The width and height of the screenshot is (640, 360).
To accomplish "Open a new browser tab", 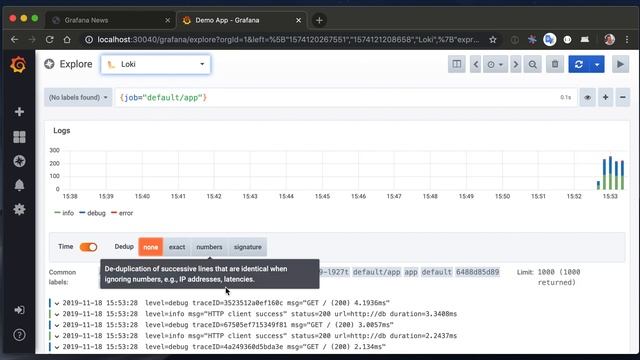I will point(319,20).
